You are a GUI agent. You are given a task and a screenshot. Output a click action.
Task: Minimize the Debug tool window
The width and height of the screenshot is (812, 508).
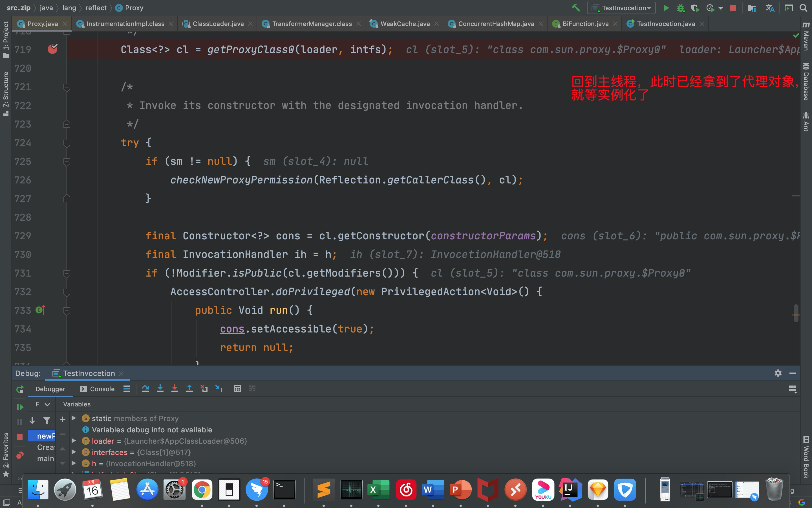[x=793, y=373]
